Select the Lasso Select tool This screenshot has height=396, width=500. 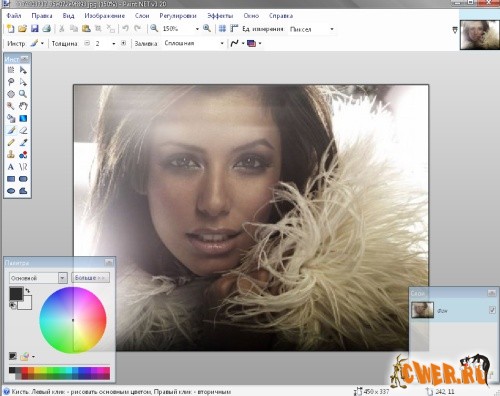pyautogui.click(x=11, y=82)
